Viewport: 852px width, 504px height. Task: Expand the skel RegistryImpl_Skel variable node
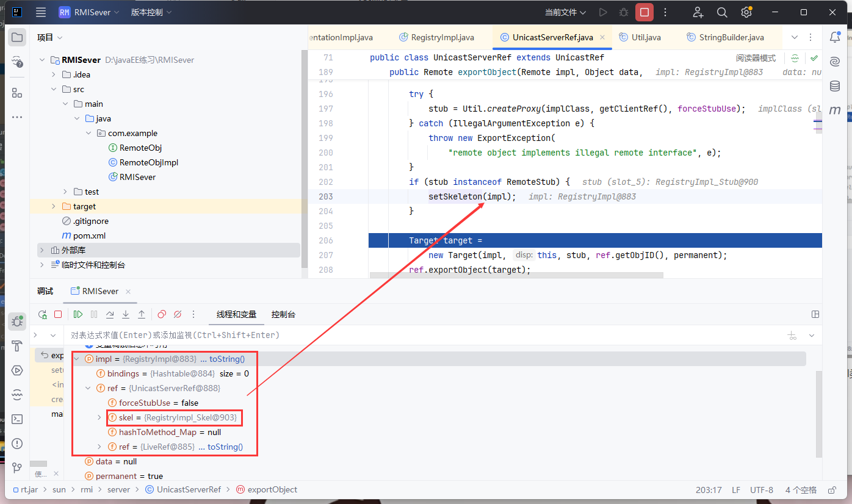tap(99, 417)
